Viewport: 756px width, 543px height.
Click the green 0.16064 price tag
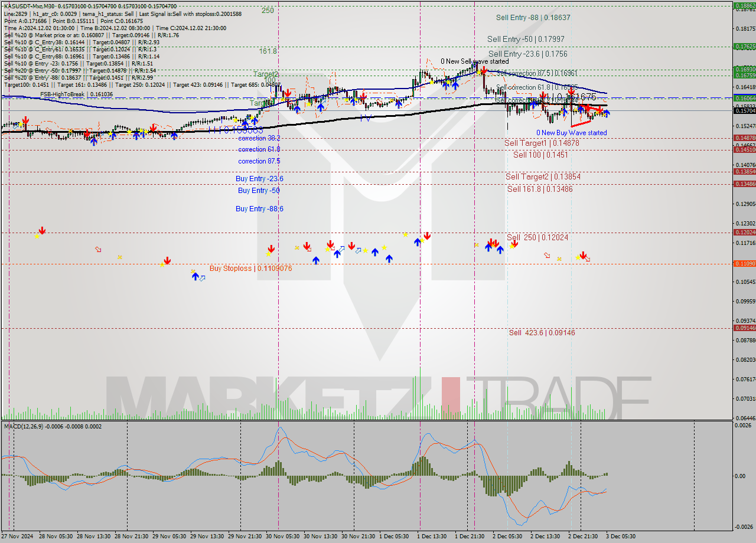coord(744,98)
